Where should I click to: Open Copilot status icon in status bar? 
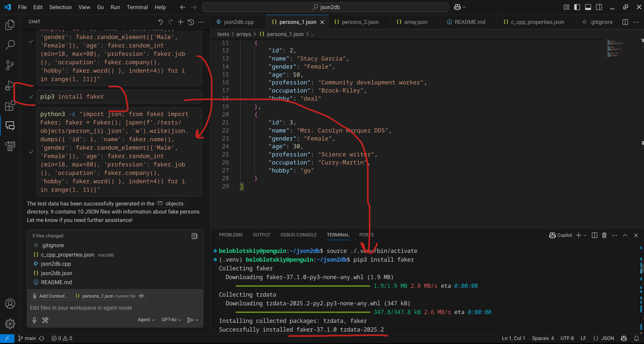pyautogui.click(x=624, y=338)
